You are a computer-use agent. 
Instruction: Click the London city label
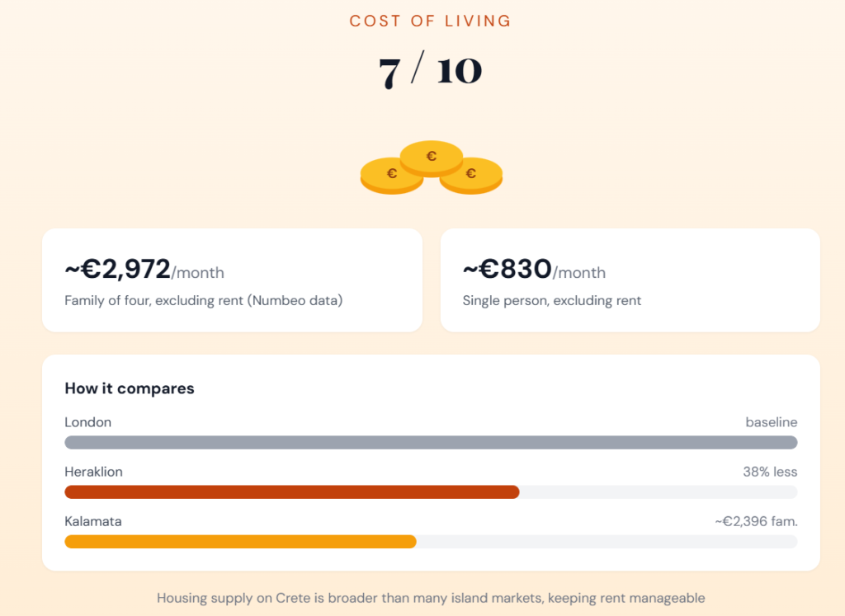[x=88, y=422]
